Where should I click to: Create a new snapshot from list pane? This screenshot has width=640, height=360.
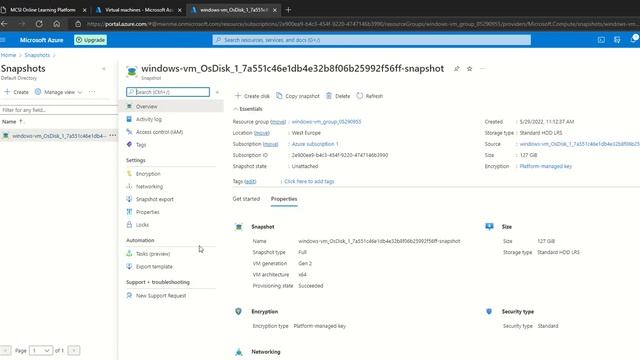point(16,92)
